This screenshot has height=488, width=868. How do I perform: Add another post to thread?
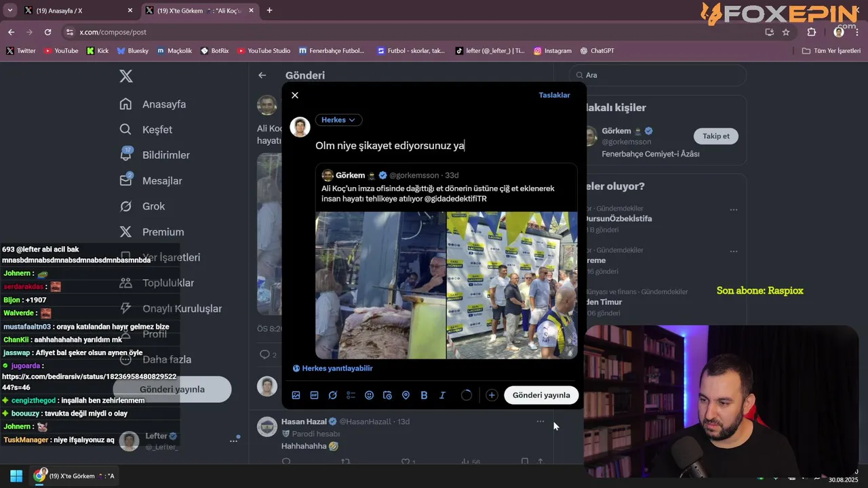coord(492,395)
